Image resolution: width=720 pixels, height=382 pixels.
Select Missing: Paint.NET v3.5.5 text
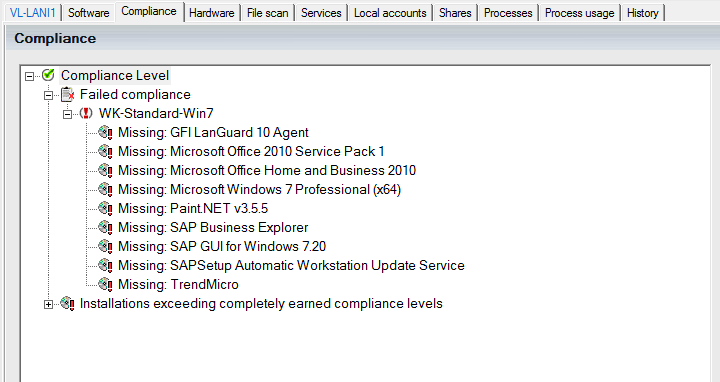(x=193, y=208)
